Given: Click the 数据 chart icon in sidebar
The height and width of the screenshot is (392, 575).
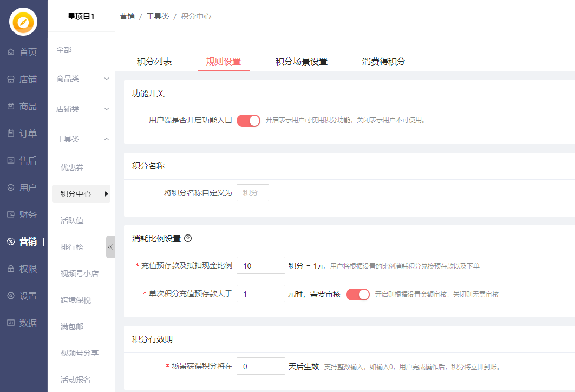Looking at the screenshot, I should click(11, 323).
